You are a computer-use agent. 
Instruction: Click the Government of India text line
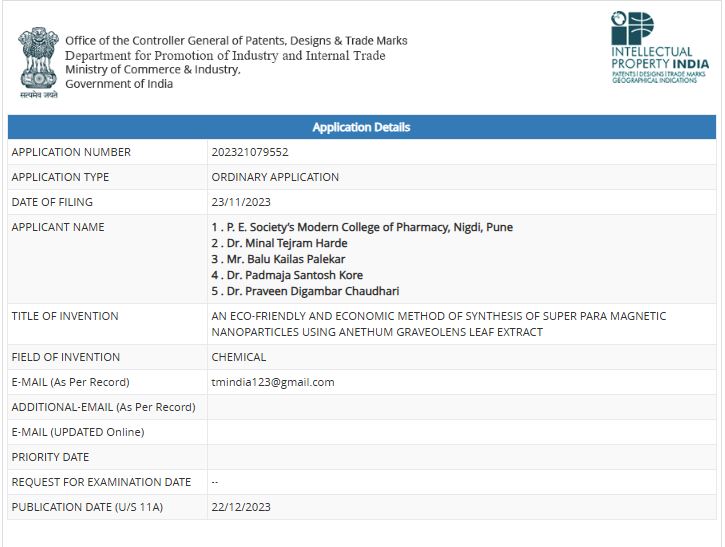[119, 84]
